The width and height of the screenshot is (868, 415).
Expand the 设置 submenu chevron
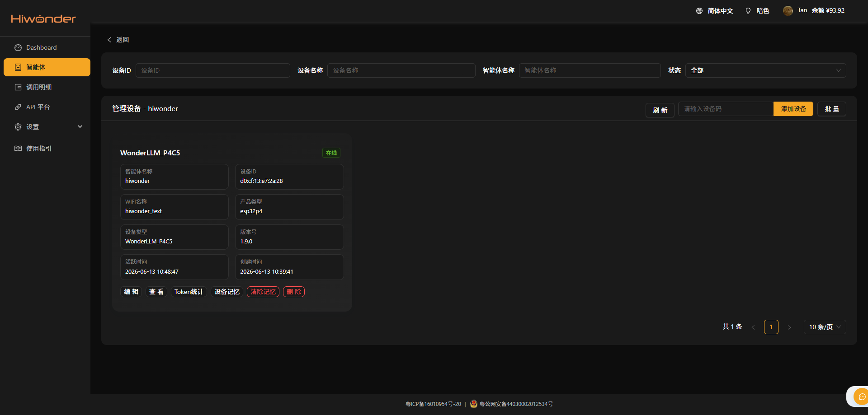80,127
